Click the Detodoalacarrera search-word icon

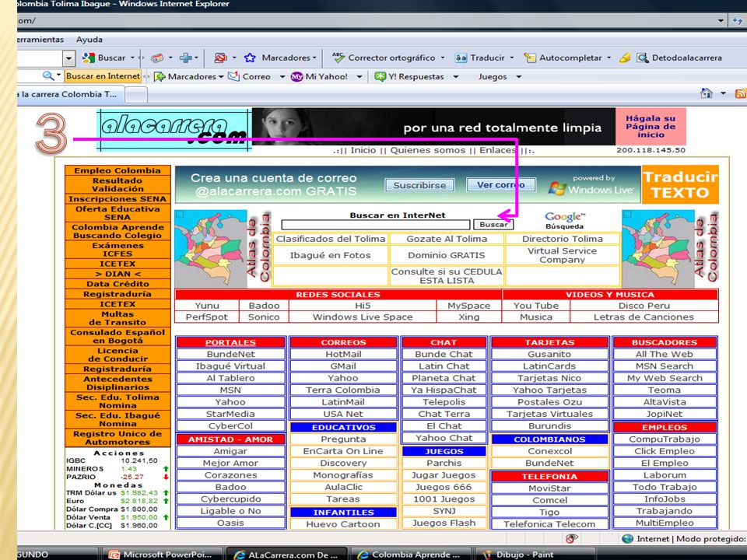(x=643, y=58)
